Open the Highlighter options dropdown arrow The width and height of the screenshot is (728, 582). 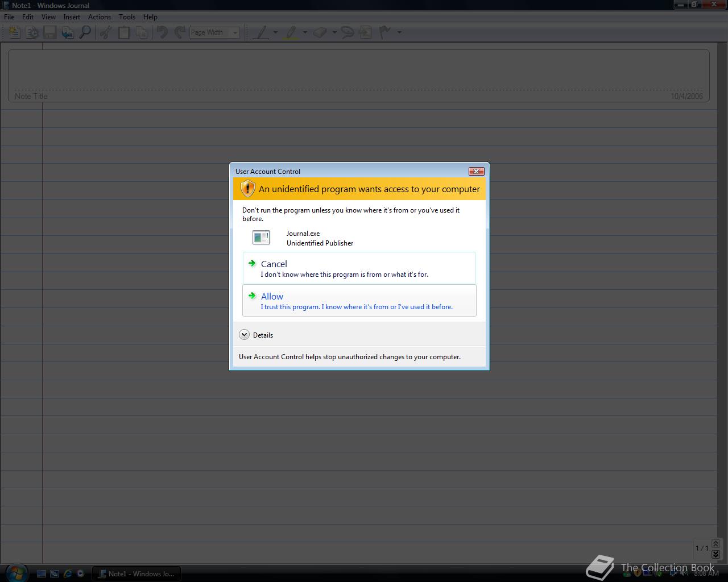point(305,32)
